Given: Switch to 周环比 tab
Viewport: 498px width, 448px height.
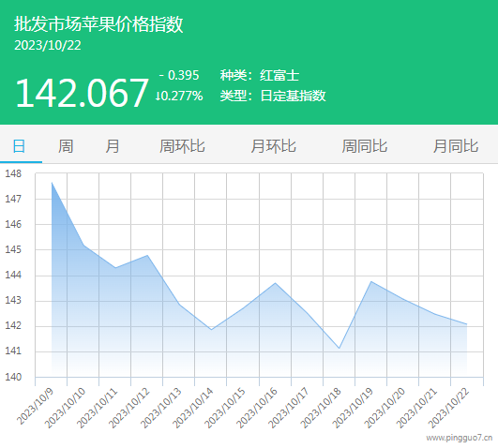Looking at the screenshot, I should point(182,146).
